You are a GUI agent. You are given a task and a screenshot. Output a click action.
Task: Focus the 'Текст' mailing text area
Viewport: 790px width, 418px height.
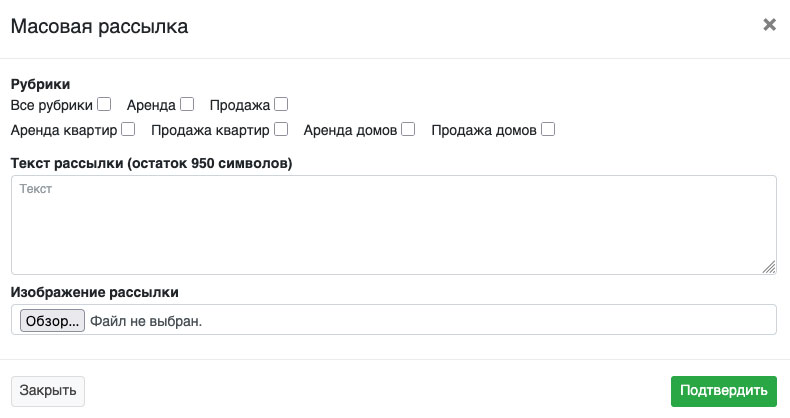(393, 224)
